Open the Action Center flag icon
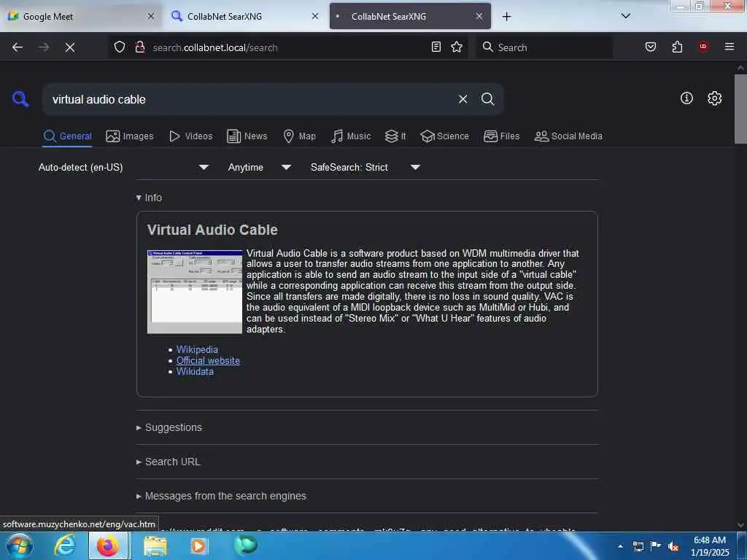Screen dimensions: 747x560 coord(656,546)
